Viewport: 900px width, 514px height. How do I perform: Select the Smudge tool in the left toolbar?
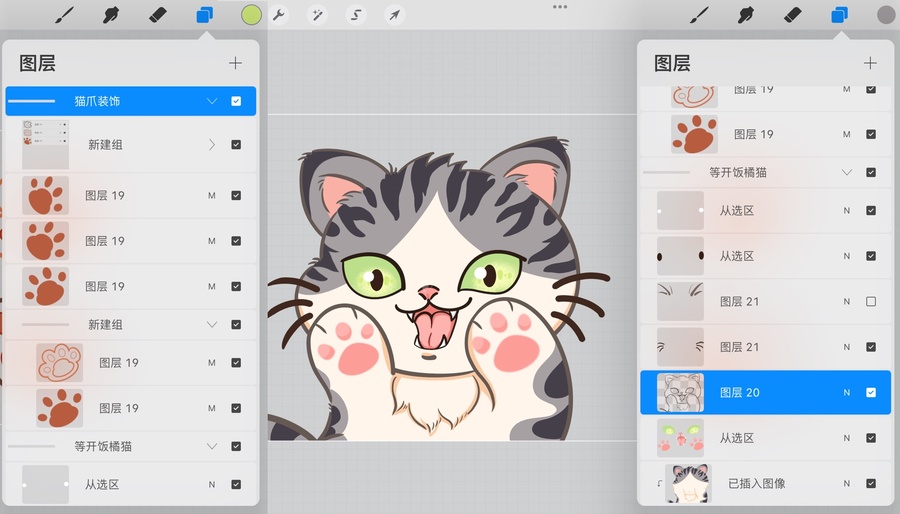point(111,15)
